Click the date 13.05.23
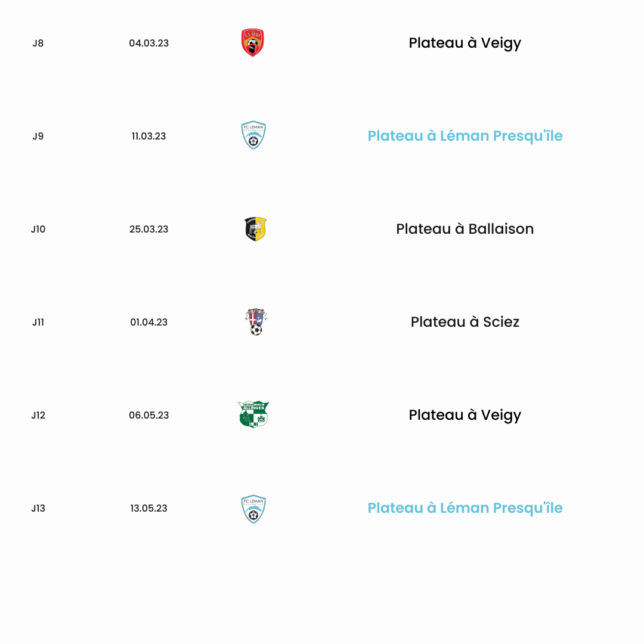This screenshot has height=644, width=644. point(148,509)
